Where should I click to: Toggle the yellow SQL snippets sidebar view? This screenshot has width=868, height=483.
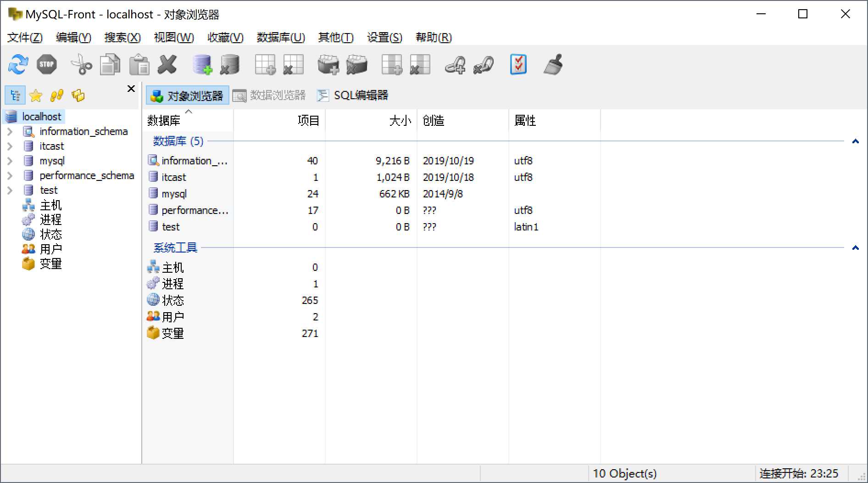78,95
